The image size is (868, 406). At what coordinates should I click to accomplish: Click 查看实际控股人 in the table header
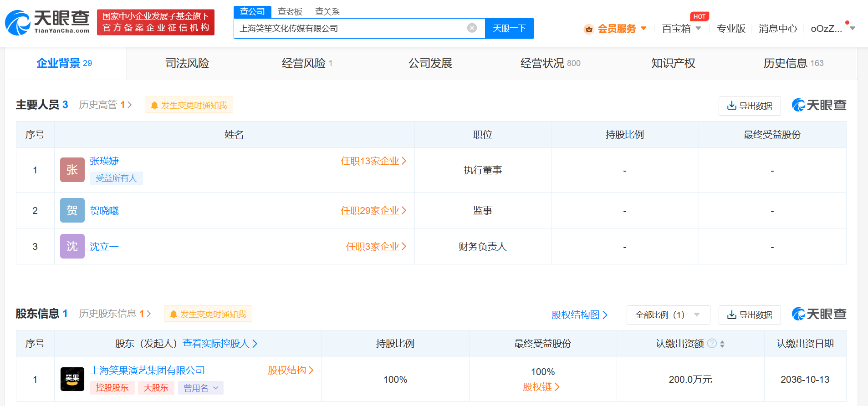(220, 344)
